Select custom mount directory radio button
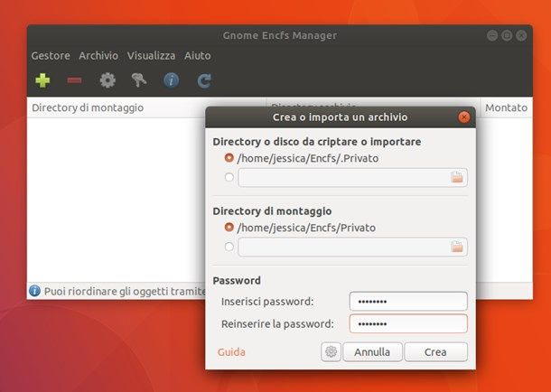This screenshot has height=392, width=551. (229, 247)
